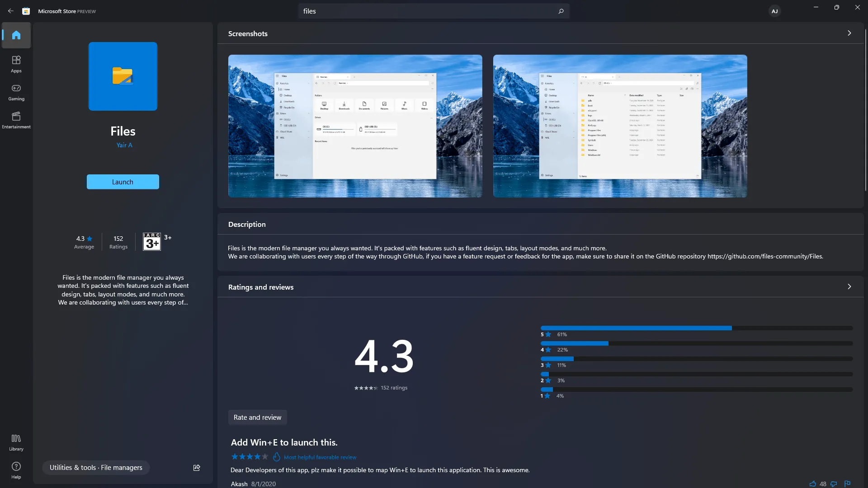868x488 pixels.
Task: Click Rate and review button
Action: click(x=258, y=417)
